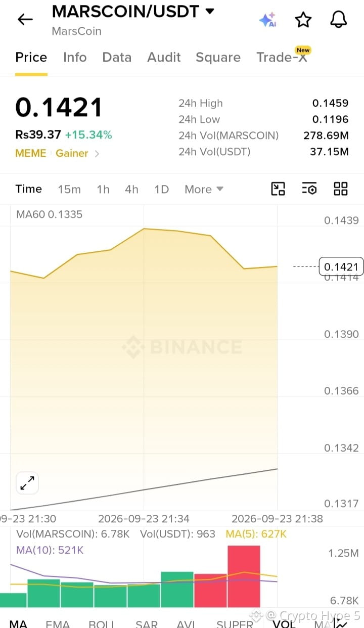
Task: Open chart drawing tools icon
Action: 278,189
